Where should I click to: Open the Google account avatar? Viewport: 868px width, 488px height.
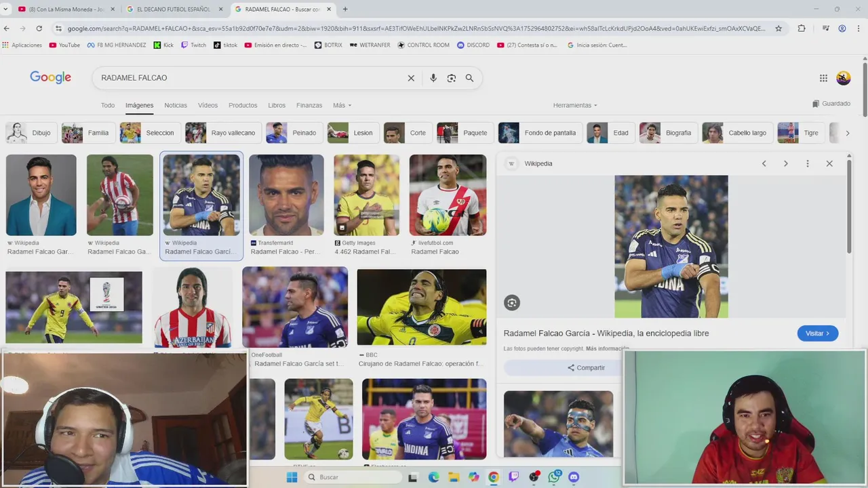pos(844,78)
